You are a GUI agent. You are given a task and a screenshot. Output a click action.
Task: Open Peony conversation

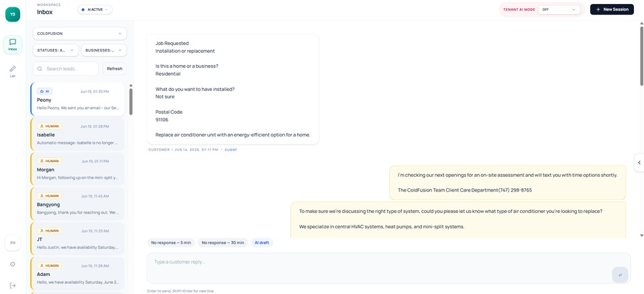pos(77,100)
